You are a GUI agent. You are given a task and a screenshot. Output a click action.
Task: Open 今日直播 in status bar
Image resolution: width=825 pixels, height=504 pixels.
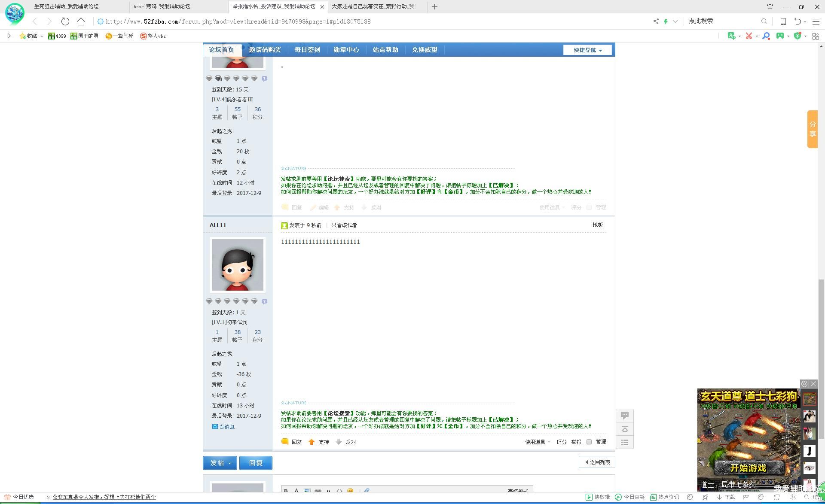(x=630, y=497)
